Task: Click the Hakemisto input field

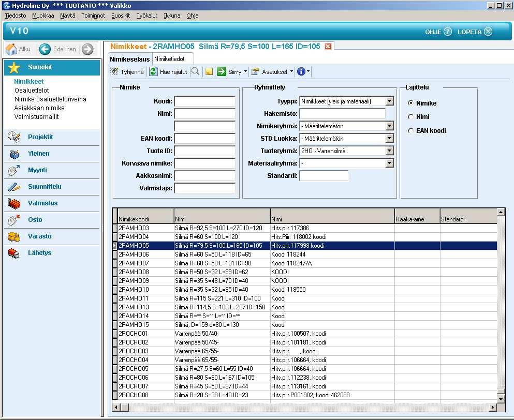Action: 343,114
